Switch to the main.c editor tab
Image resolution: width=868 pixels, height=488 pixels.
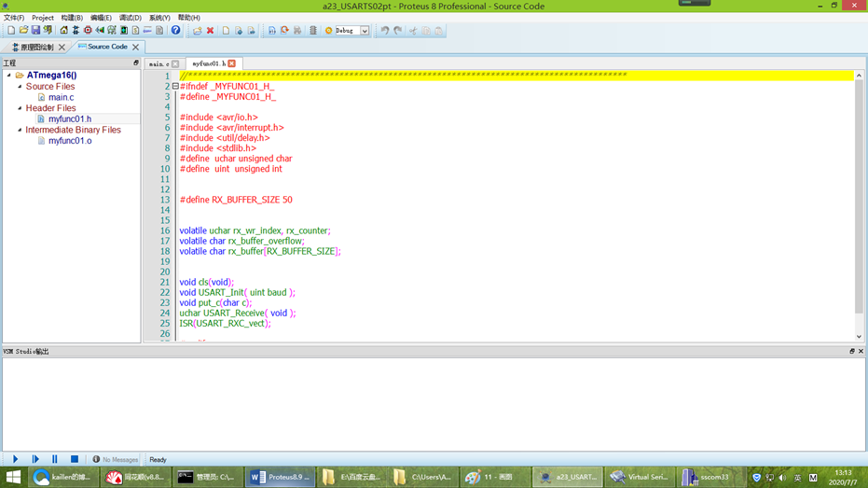[x=158, y=63]
